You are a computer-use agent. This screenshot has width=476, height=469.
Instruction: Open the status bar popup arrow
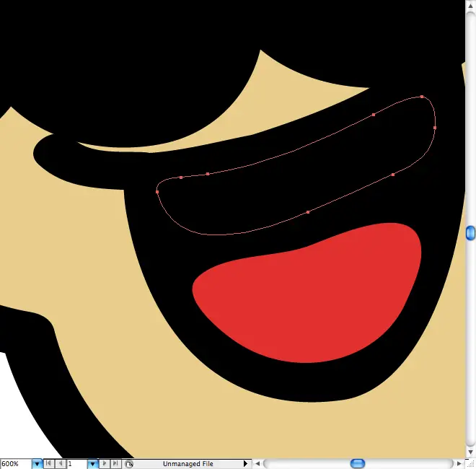[x=245, y=464]
